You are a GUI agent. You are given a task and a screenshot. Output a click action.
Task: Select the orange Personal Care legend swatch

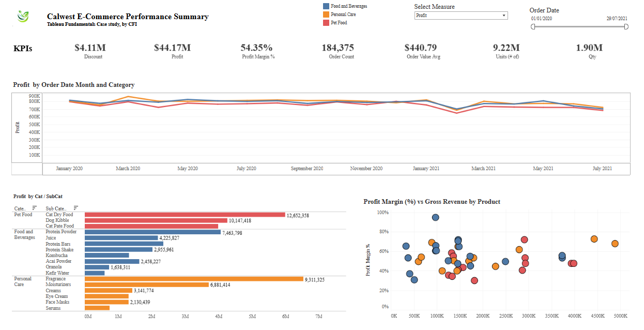(x=326, y=14)
